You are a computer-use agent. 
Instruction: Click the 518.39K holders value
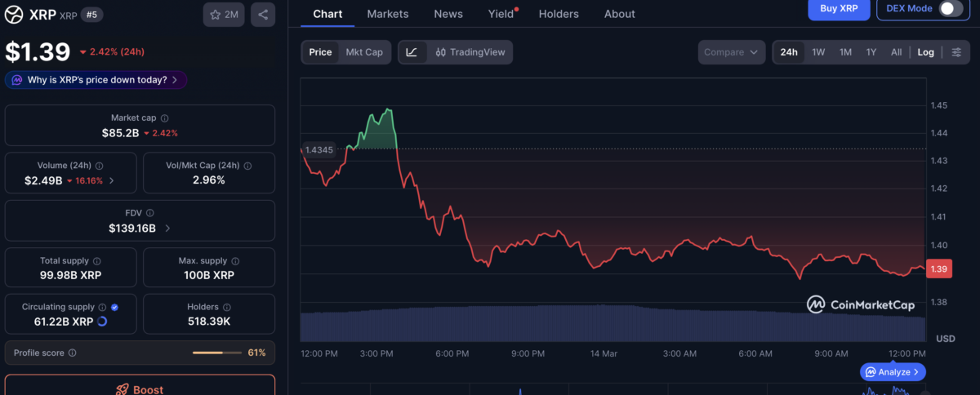209,322
